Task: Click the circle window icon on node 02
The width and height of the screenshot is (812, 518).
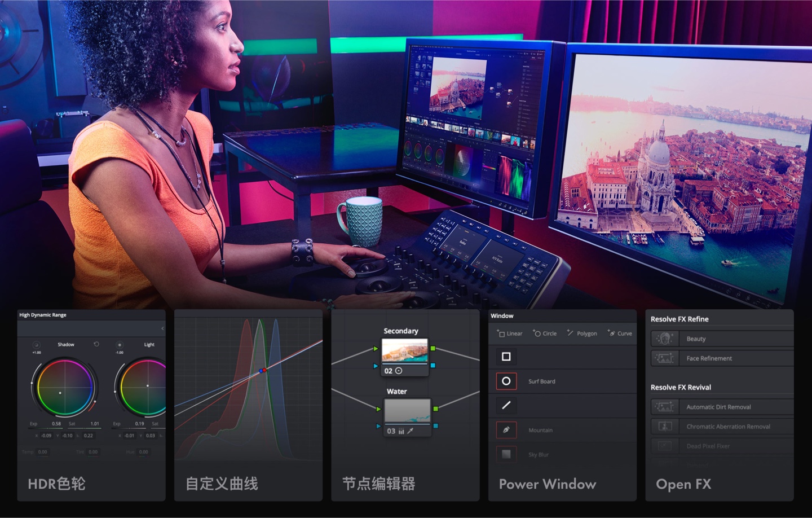Action: 399,371
